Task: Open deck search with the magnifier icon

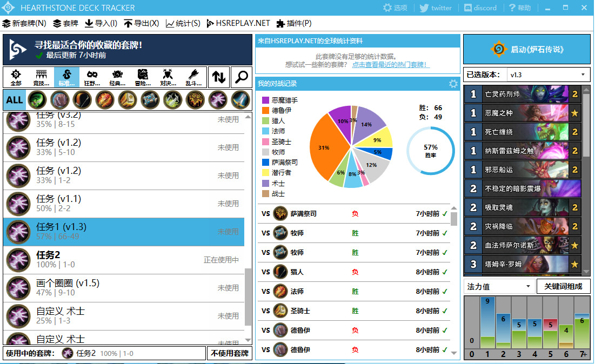Action: [242, 77]
